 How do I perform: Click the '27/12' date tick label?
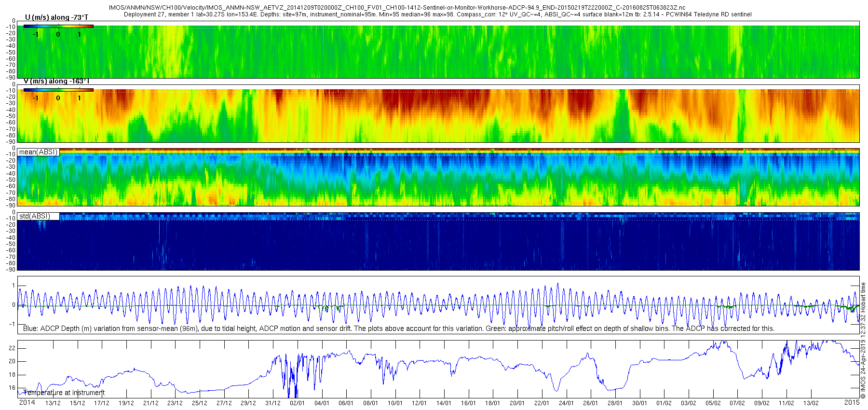point(224,403)
